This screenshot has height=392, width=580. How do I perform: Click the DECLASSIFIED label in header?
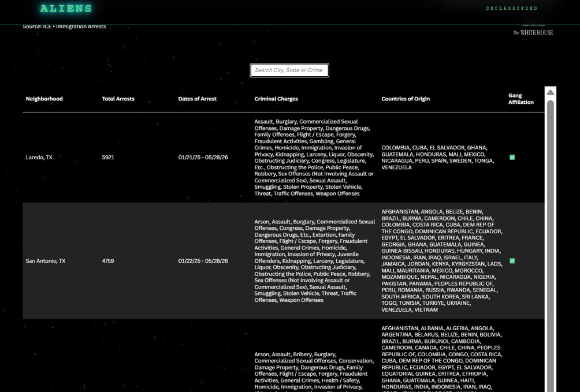(x=512, y=8)
